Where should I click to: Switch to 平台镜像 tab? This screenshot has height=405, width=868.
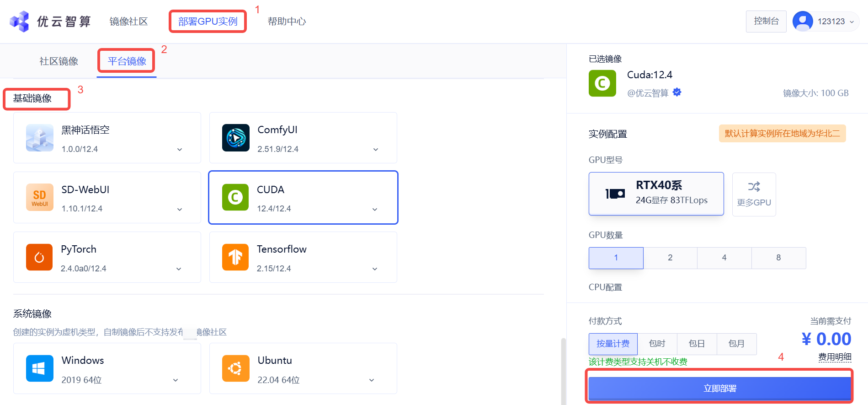[127, 61]
